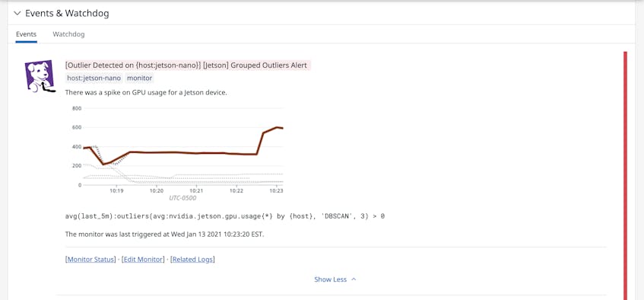Click the monitor tag
The height and width of the screenshot is (300, 644).
140,78
